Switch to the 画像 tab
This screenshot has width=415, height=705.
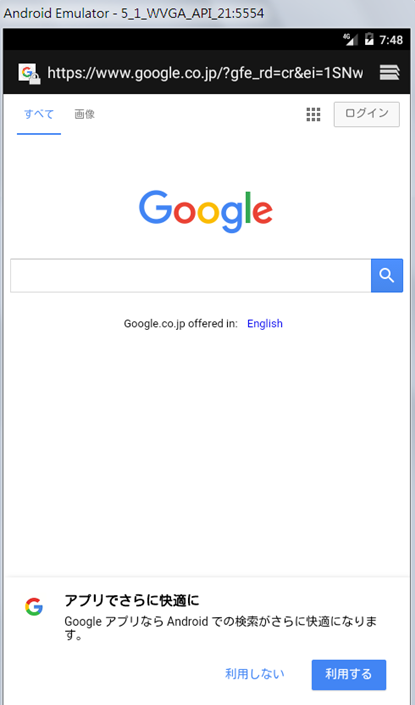[x=85, y=114]
